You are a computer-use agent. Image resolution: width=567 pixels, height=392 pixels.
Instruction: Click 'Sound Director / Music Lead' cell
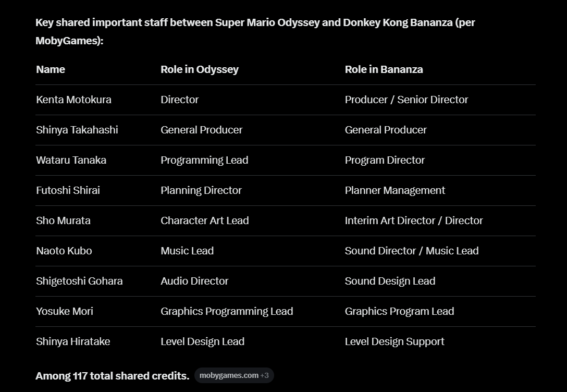[412, 251]
